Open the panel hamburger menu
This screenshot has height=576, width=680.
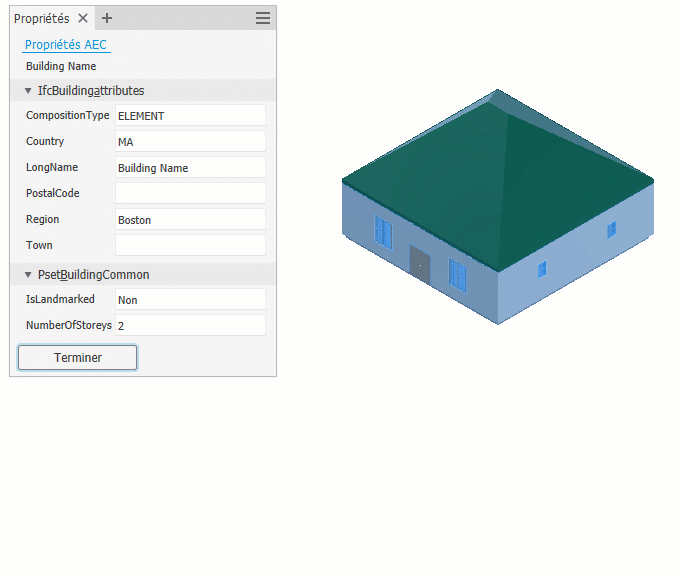[x=263, y=18]
